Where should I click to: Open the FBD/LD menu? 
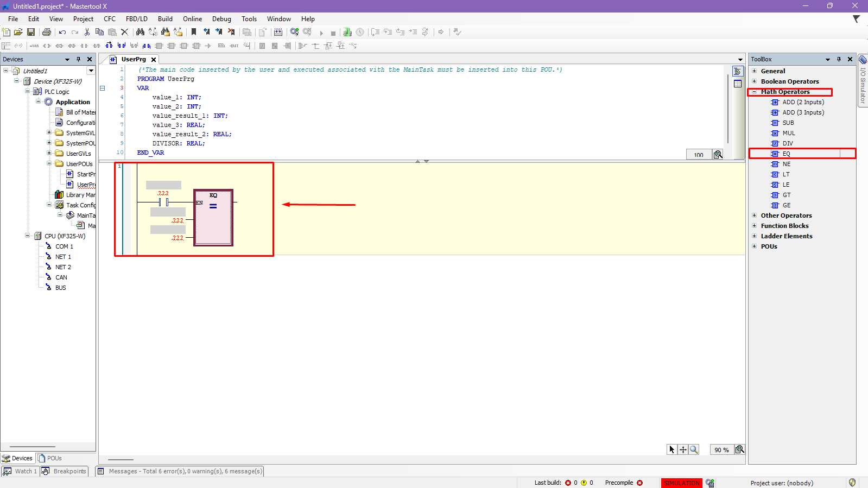[136, 19]
